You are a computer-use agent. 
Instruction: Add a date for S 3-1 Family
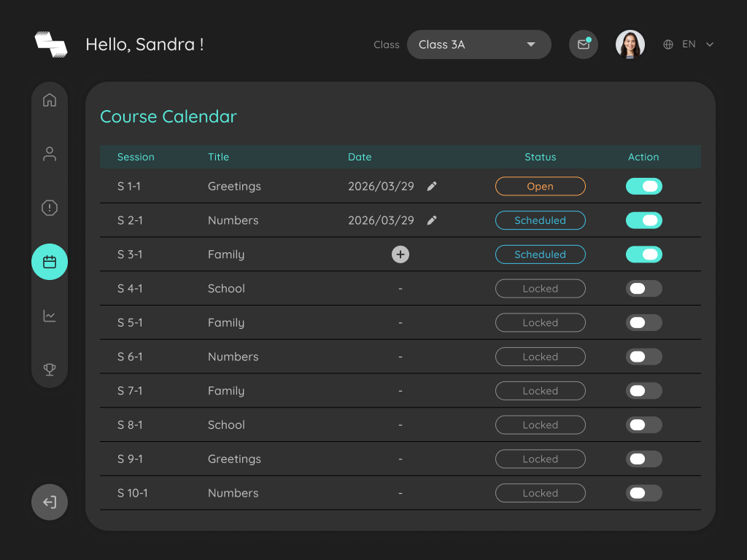(400, 254)
